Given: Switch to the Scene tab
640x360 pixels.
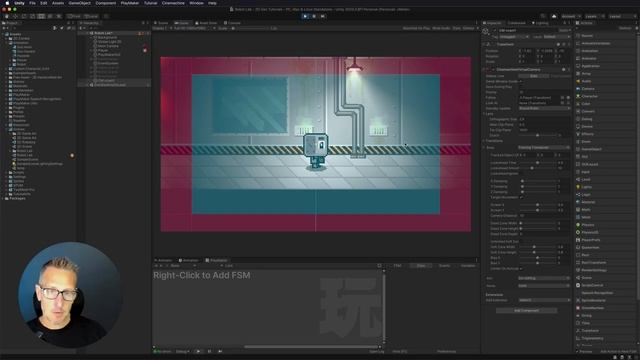Looking at the screenshot, I should (162, 23).
